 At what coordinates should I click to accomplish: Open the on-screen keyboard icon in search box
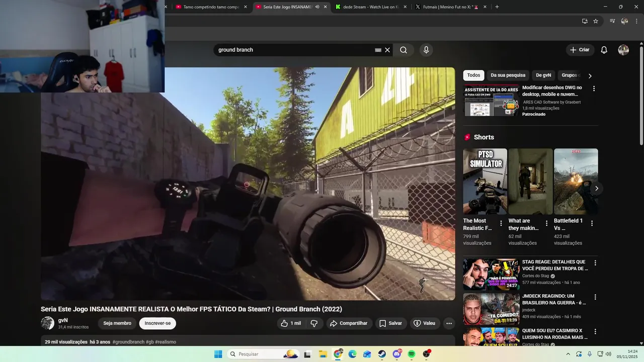(378, 50)
